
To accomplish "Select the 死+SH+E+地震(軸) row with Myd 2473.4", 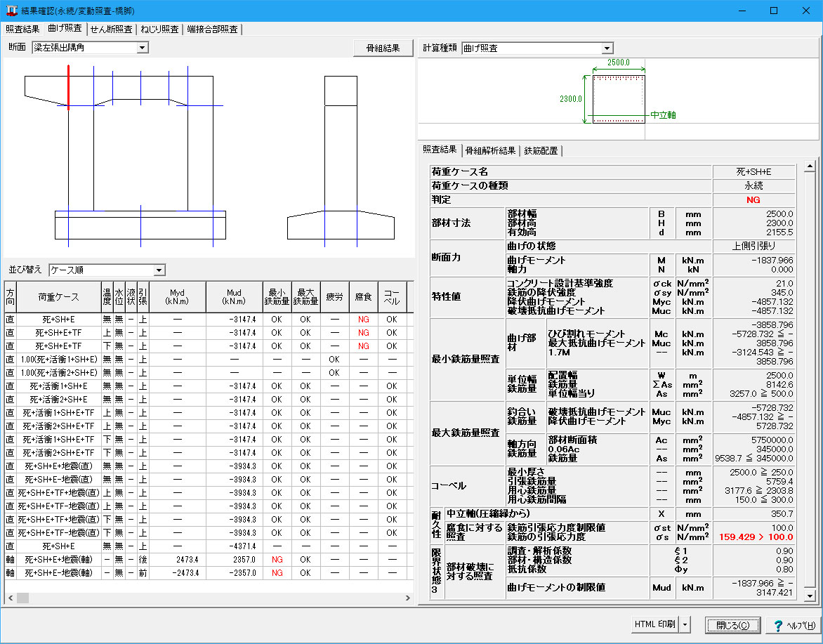I will [60, 559].
